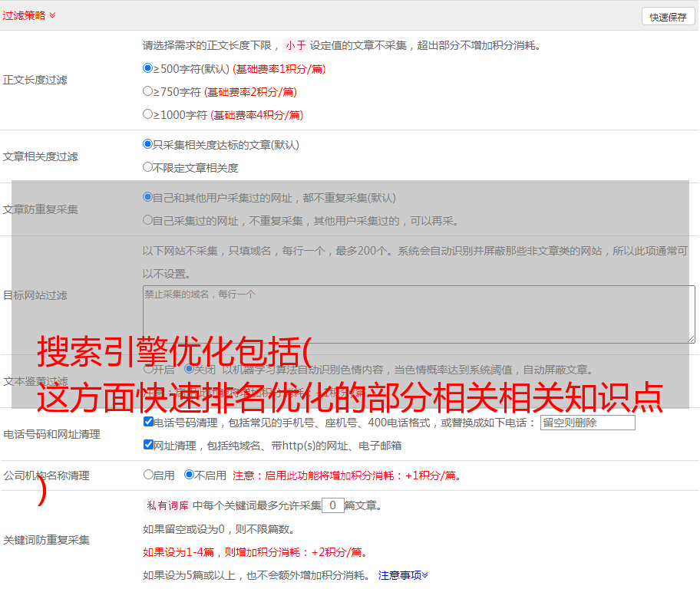Click the 留空则删除 phone replacement field
The image size is (700, 589).
point(587,423)
